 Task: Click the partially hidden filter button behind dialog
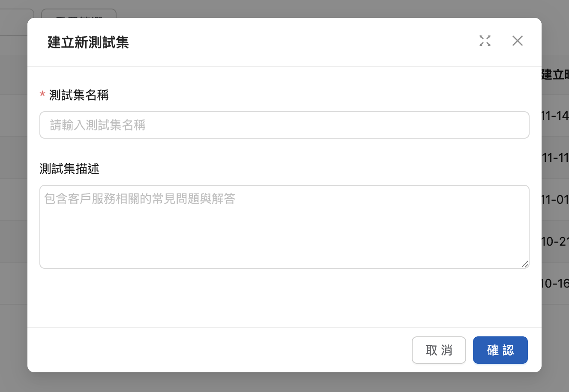click(79, 13)
